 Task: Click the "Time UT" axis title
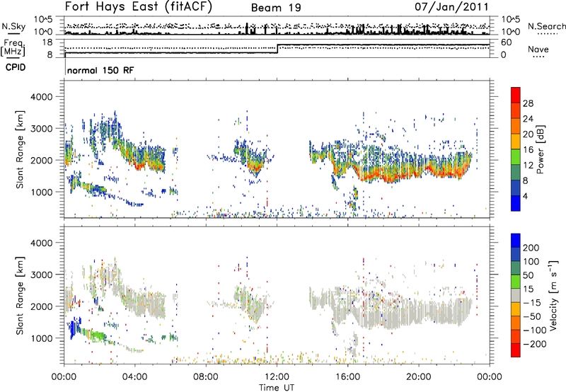pos(277,387)
